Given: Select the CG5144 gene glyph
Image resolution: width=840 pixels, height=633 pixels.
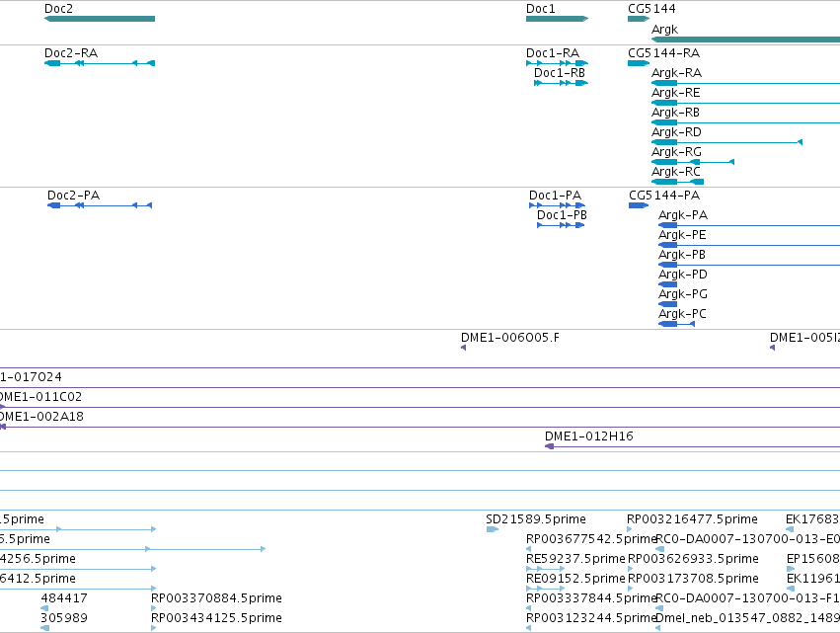Looking at the screenshot, I should click(x=639, y=19).
